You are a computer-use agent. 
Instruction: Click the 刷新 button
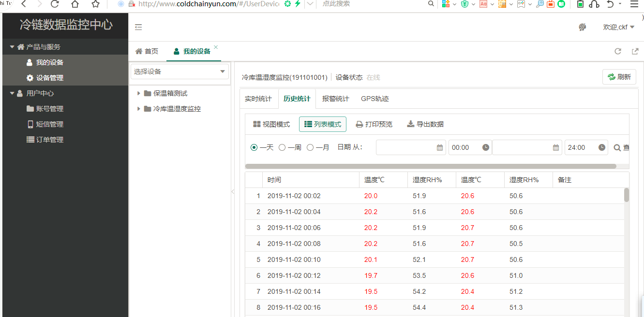tap(619, 77)
